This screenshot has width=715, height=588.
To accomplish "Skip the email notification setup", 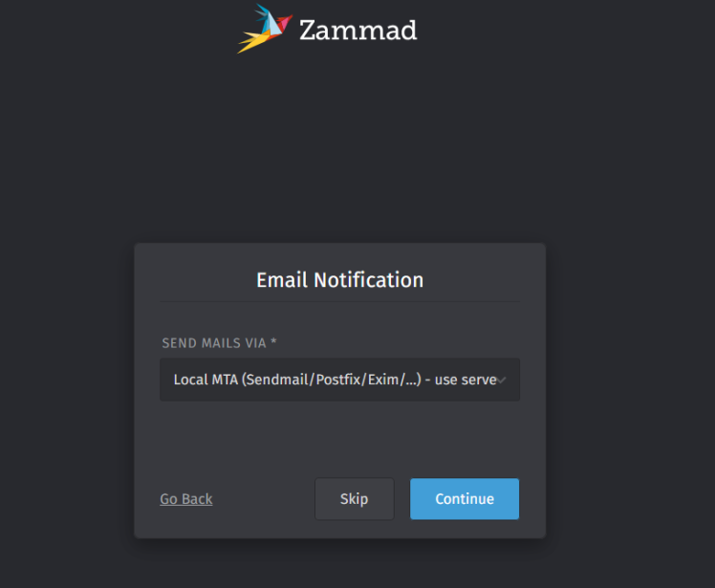I will click(354, 499).
